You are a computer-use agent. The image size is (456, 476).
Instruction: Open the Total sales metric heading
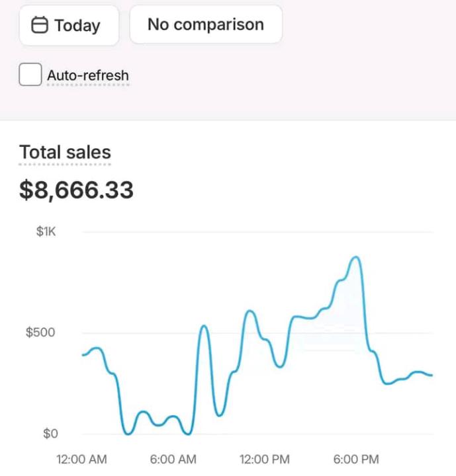coord(65,152)
